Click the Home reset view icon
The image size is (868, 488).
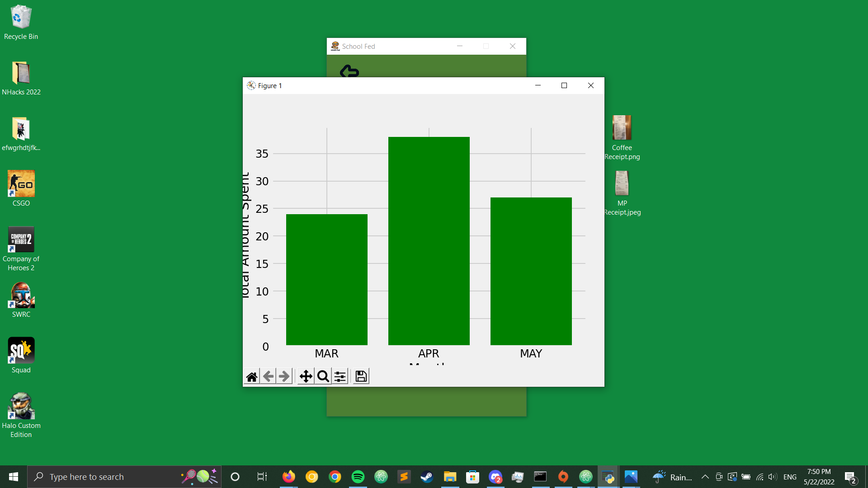click(252, 376)
